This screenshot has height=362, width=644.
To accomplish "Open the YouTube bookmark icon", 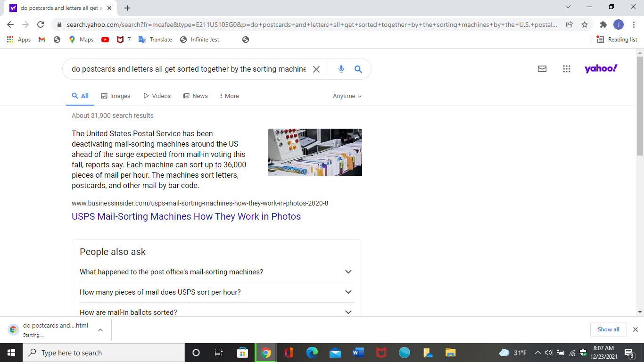I will click(x=105, y=40).
